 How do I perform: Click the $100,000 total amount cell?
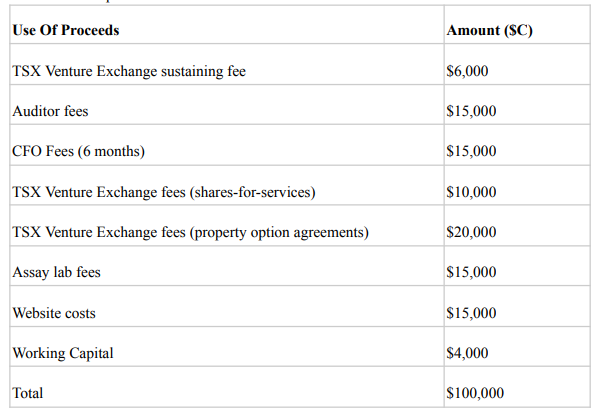click(x=475, y=393)
